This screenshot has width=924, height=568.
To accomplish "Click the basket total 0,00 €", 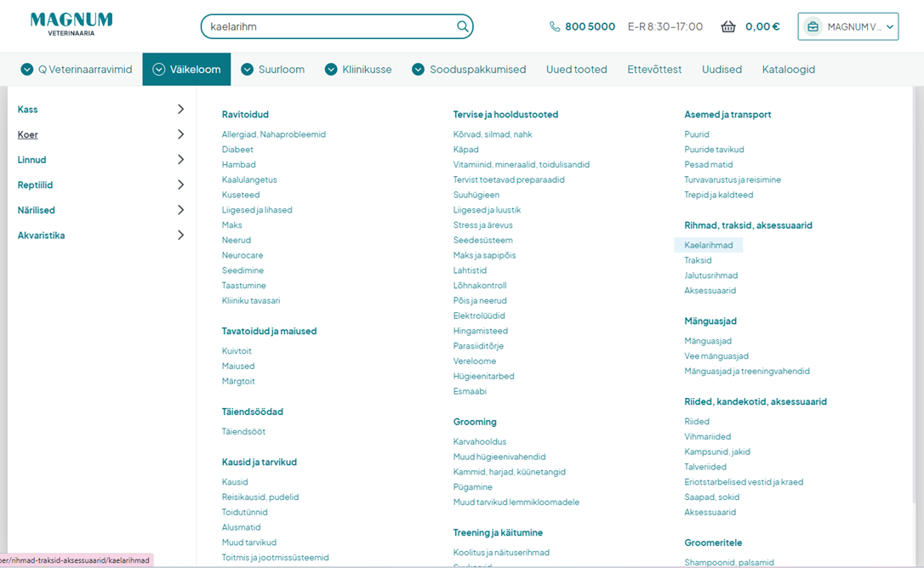I will click(762, 26).
